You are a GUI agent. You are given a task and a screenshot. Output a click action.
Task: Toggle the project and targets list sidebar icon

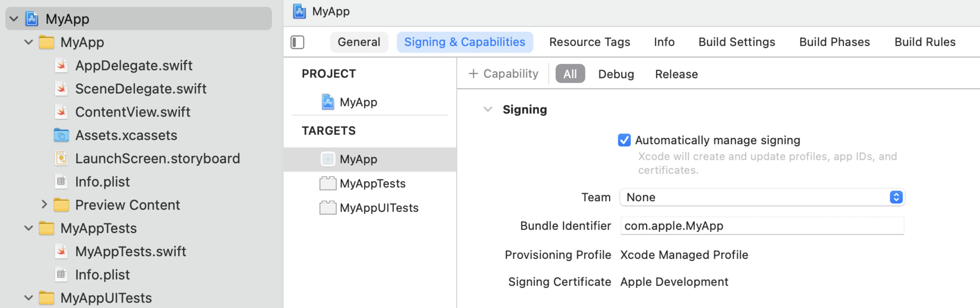tap(297, 42)
